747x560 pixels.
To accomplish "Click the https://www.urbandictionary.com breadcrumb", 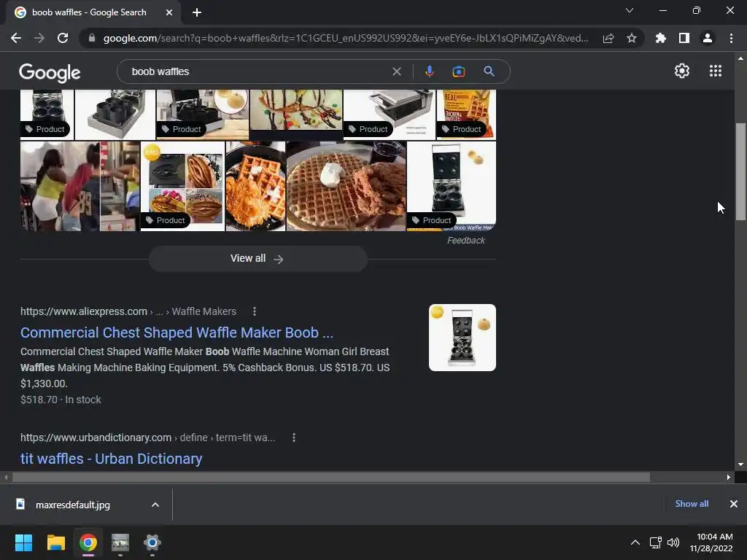I will point(96,437).
